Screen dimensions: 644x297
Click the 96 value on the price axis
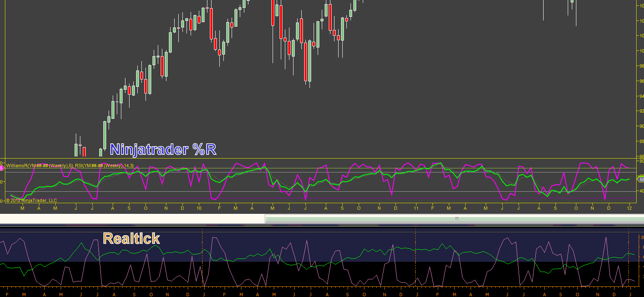pyautogui.click(x=642, y=81)
